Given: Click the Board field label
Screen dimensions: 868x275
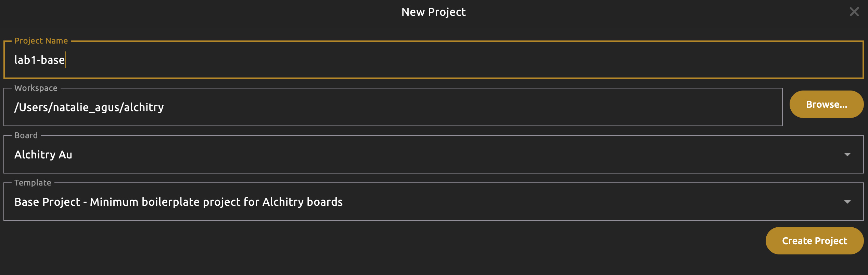Looking at the screenshot, I should pyautogui.click(x=26, y=135).
